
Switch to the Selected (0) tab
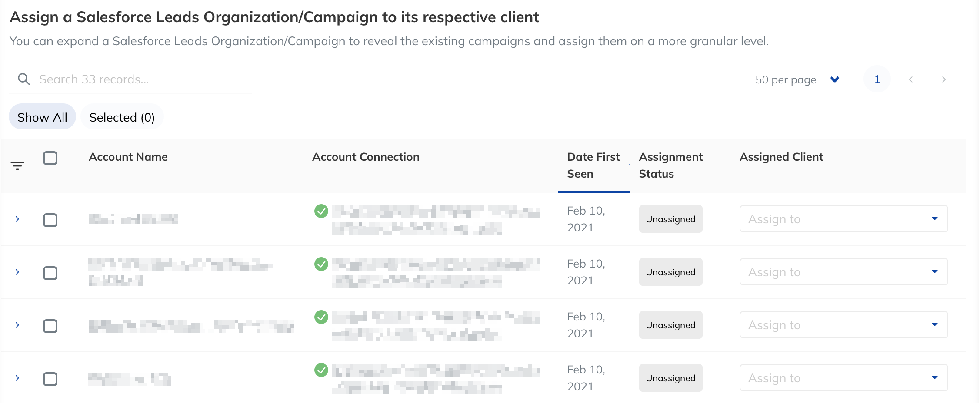[x=122, y=117]
